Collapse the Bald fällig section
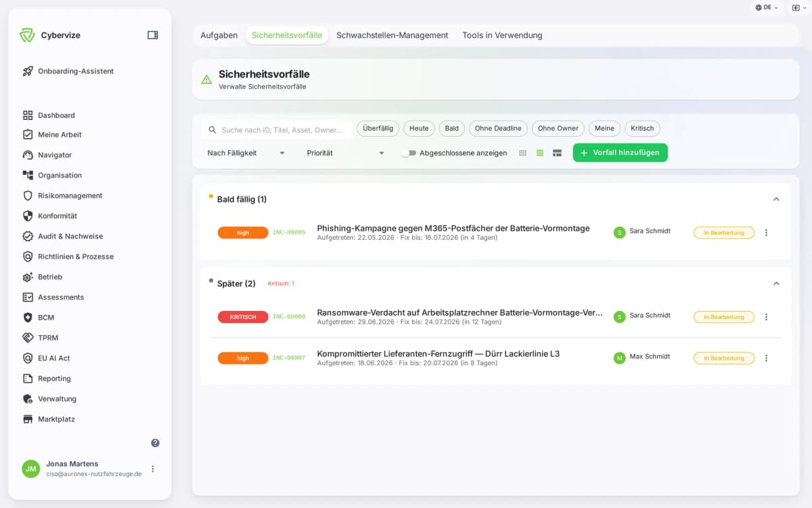Screen dimensions: 812x508 coord(776,199)
